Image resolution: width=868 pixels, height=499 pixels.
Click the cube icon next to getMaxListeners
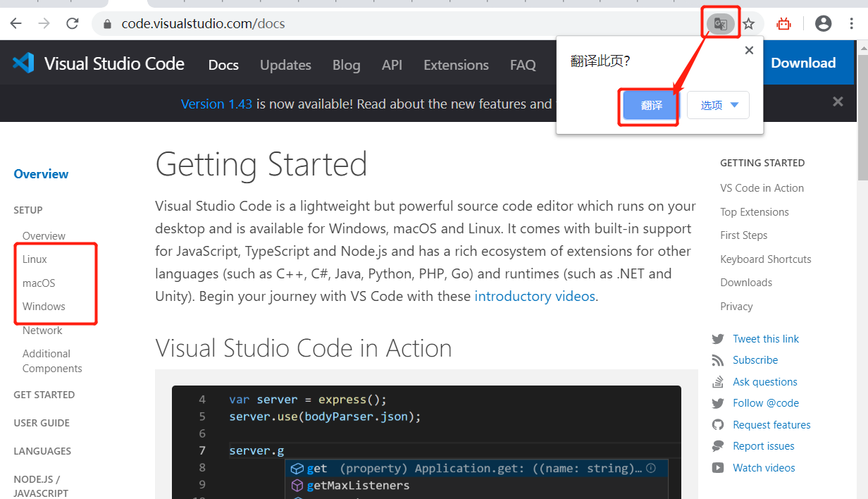(297, 486)
